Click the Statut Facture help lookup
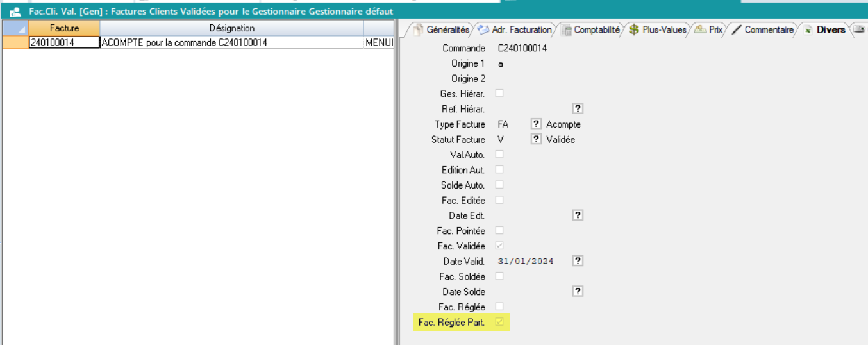Viewport: 868px width, 345px height. tap(537, 139)
